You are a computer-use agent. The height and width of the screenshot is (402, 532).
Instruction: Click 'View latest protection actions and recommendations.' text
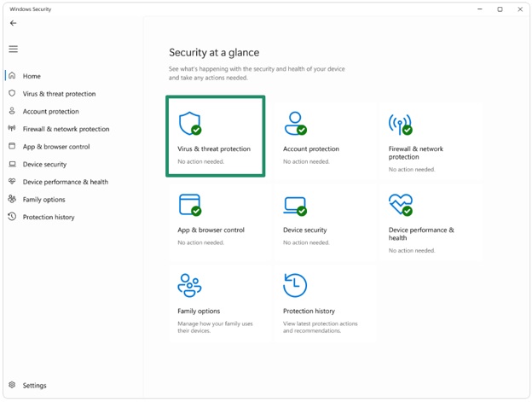(x=320, y=327)
